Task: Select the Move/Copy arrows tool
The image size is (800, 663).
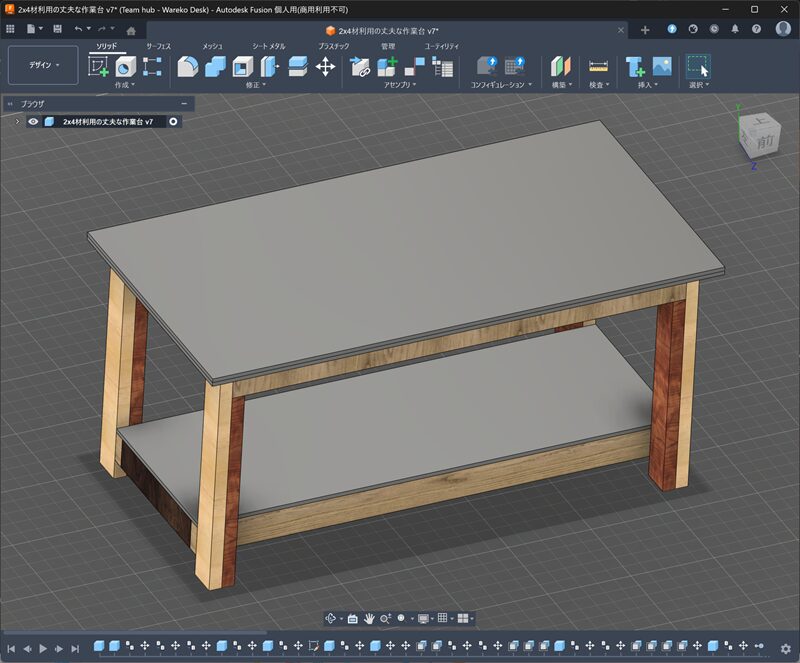Action: tap(325, 67)
